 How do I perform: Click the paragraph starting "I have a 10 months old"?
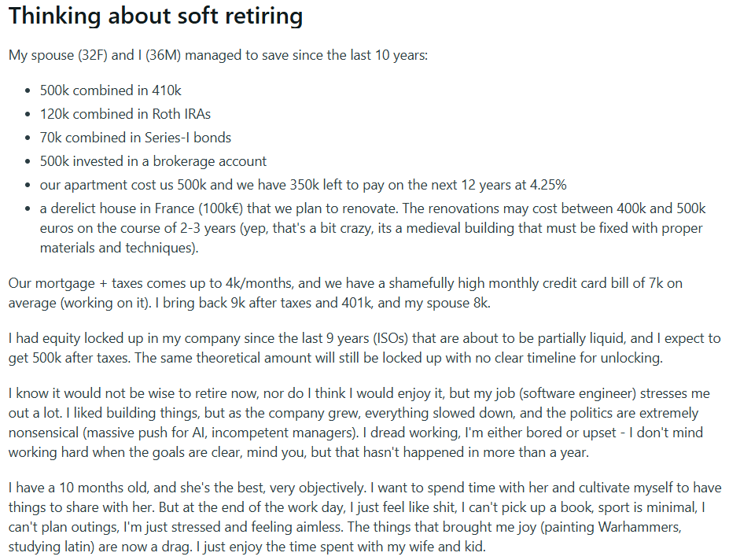365,518
